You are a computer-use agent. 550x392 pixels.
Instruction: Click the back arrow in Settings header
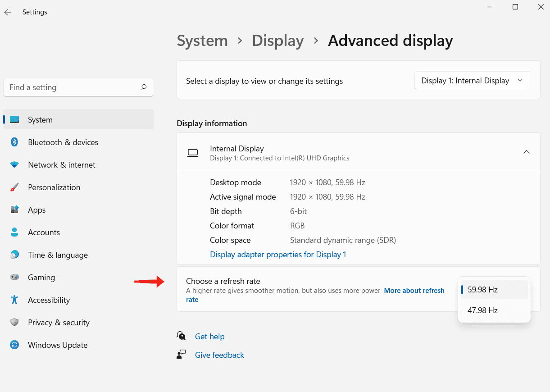pyautogui.click(x=8, y=12)
